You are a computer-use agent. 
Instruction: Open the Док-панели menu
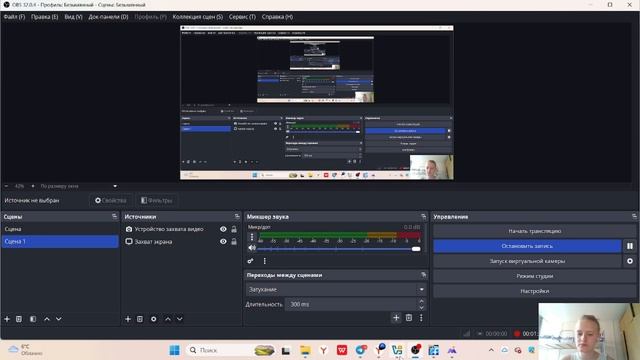[108, 17]
